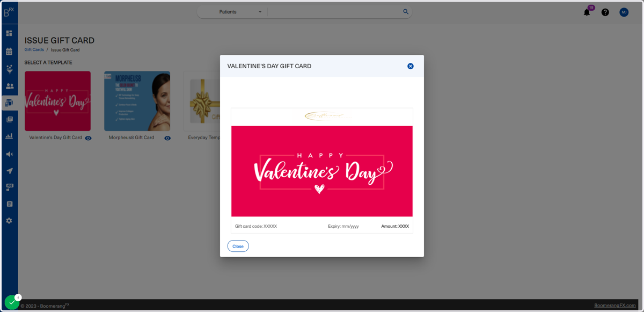
Task: Click the 'Issue Gift Card' breadcrumb text
Action: point(65,50)
